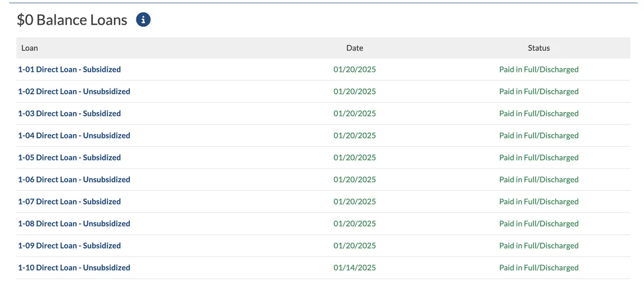644x291 pixels.
Task: Open loan 1-08 Direct Loan - Unsubsidized
Action: click(x=74, y=223)
